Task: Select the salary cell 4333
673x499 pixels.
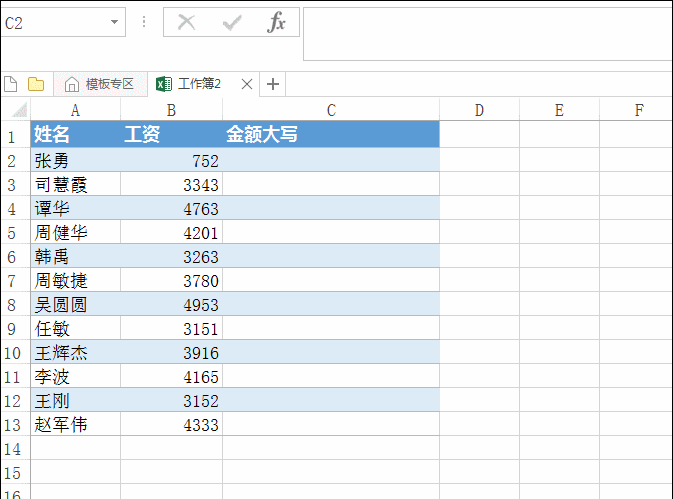Action: point(171,424)
